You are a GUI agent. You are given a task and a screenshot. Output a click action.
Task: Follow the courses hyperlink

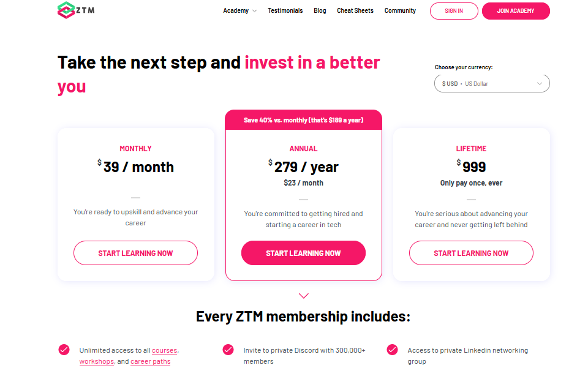point(164,350)
